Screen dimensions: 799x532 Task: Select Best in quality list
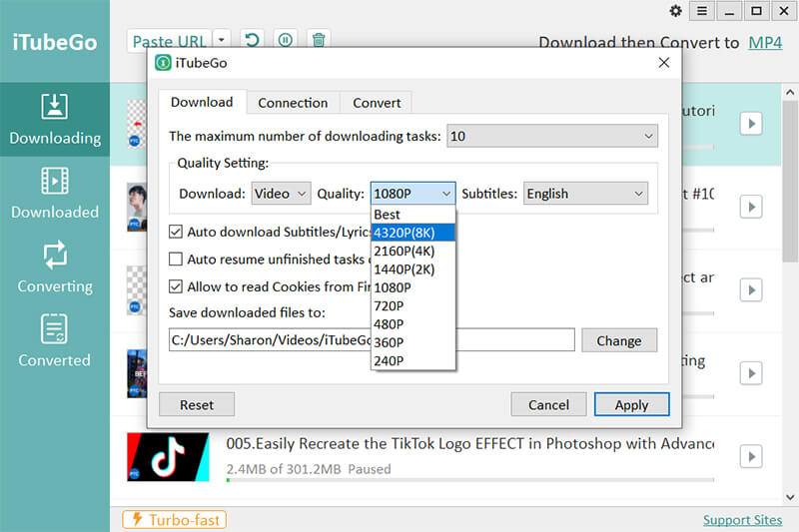tap(412, 215)
